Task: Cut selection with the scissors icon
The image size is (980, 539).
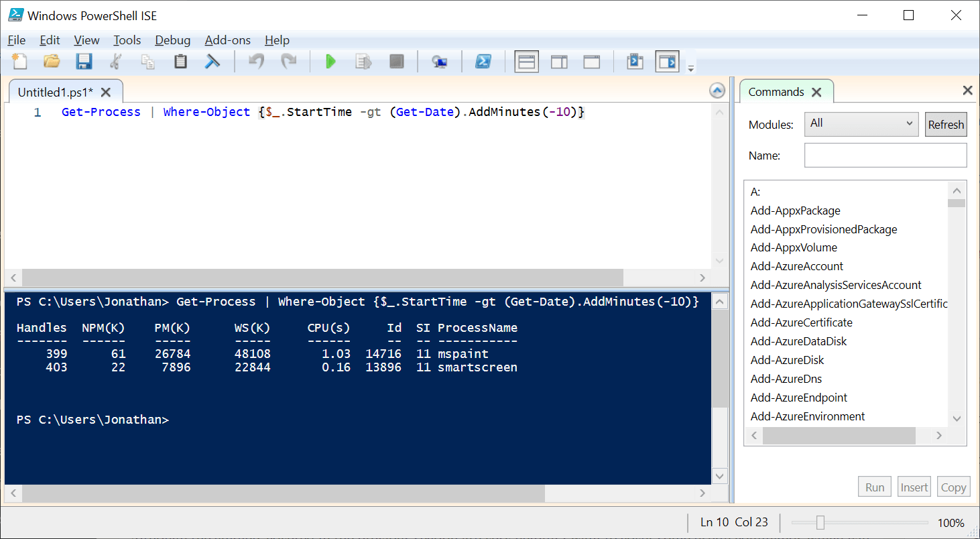Action: (x=115, y=62)
